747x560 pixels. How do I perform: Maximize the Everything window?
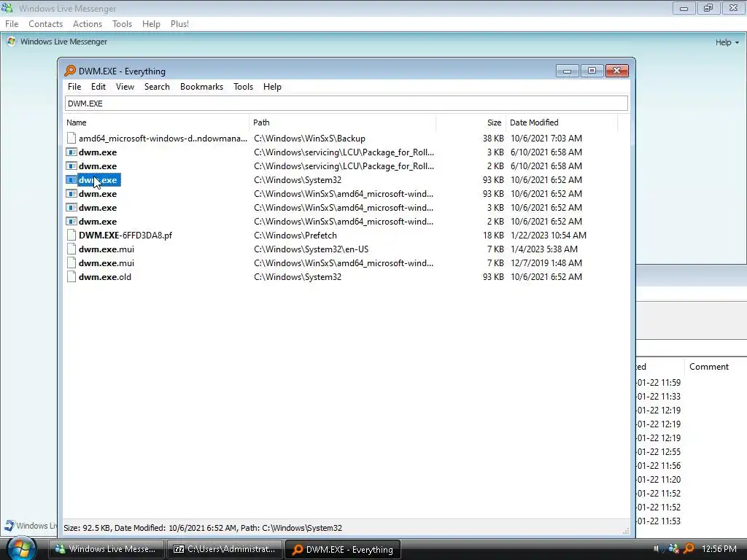tap(592, 71)
